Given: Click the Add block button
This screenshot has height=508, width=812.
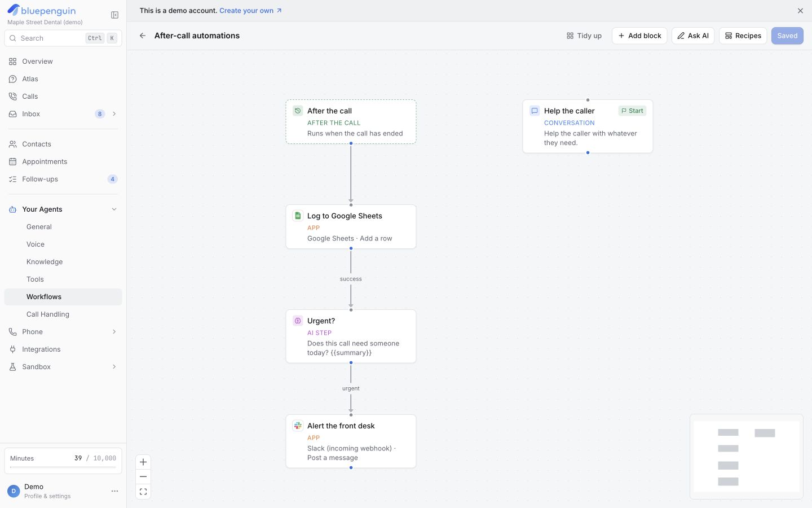Looking at the screenshot, I should click(639, 36).
